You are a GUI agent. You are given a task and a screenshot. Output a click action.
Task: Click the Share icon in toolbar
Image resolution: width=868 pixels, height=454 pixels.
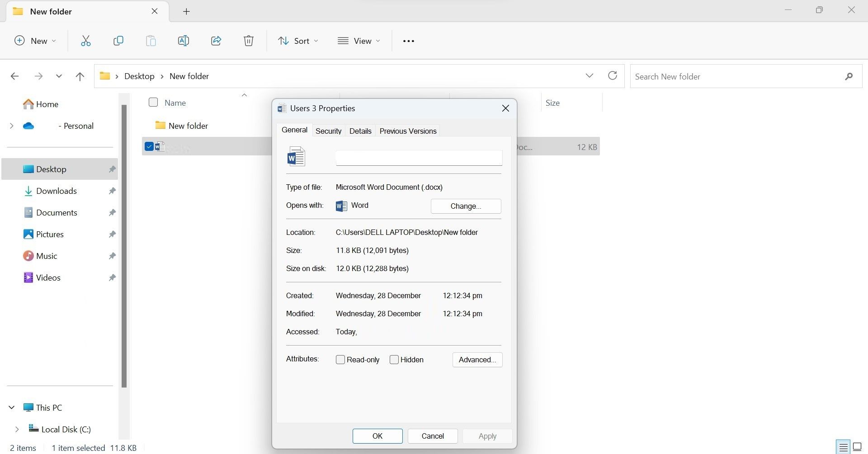coord(216,41)
